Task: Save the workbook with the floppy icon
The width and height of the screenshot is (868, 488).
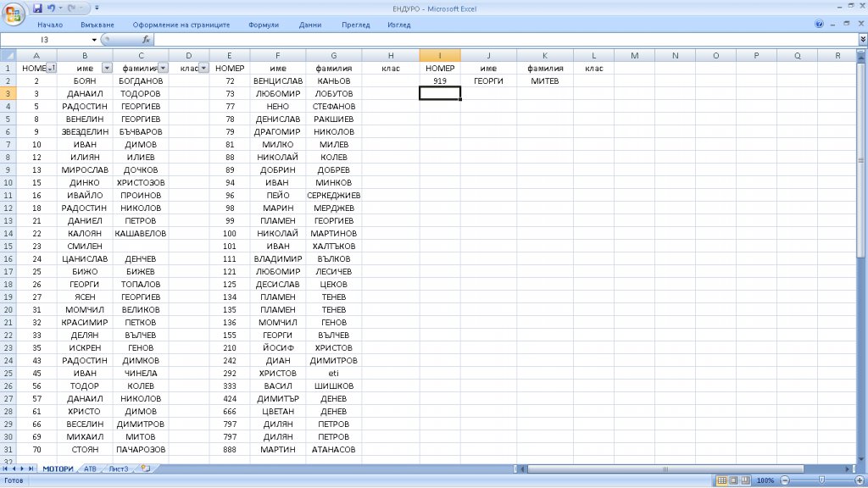Action: click(38, 8)
